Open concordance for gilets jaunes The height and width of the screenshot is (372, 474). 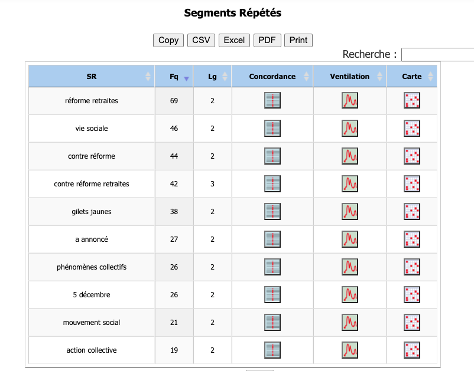(272, 211)
